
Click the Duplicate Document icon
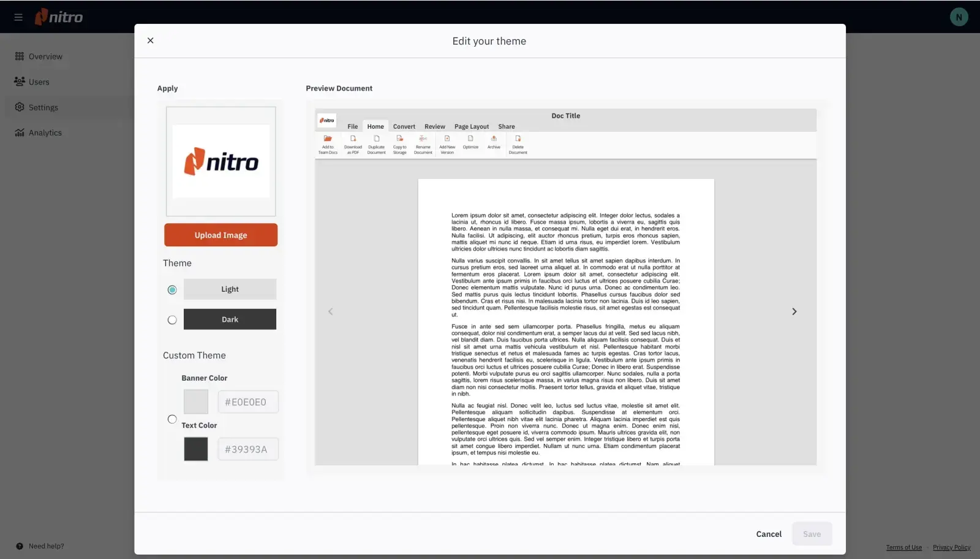377,139
